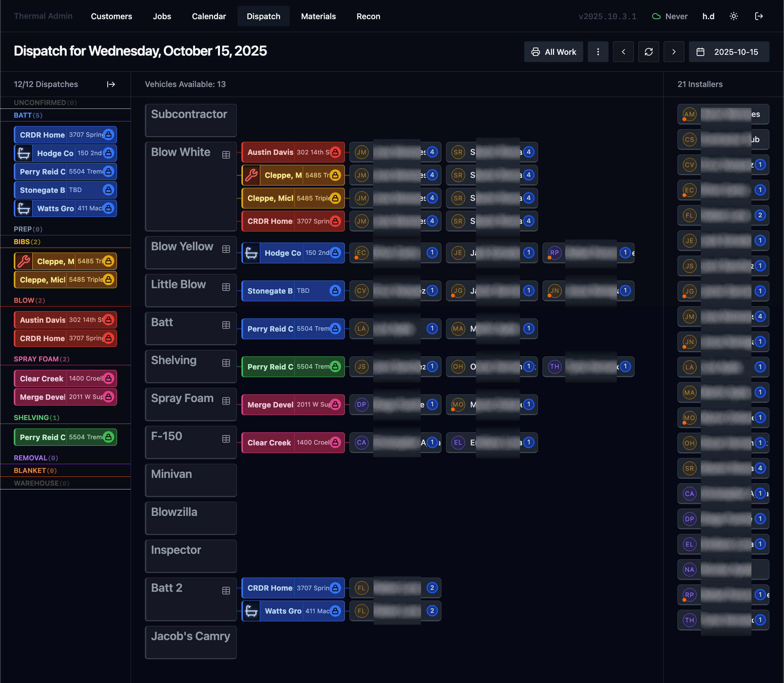Click the grid icon on Blow White vehicle
The height and width of the screenshot is (683, 784).
226,155
